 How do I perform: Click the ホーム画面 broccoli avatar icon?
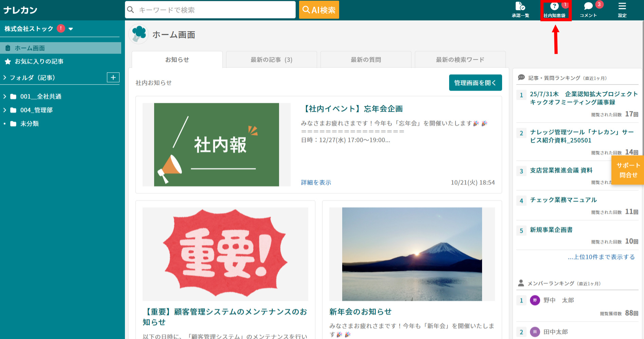139,34
